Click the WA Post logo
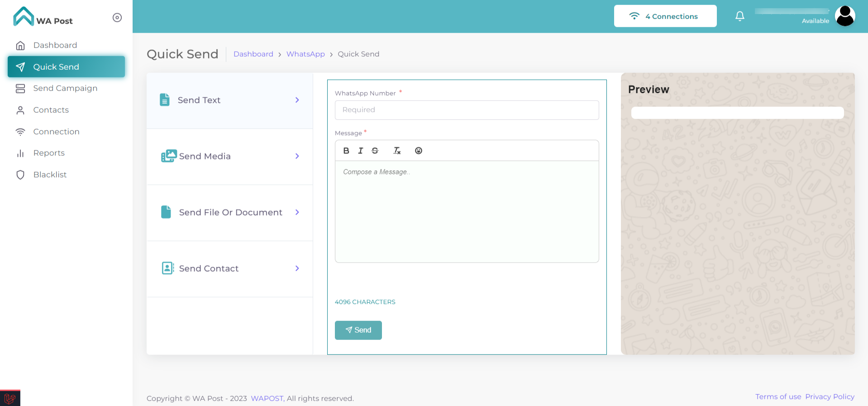Screen dimensions: 868x406 43,17
